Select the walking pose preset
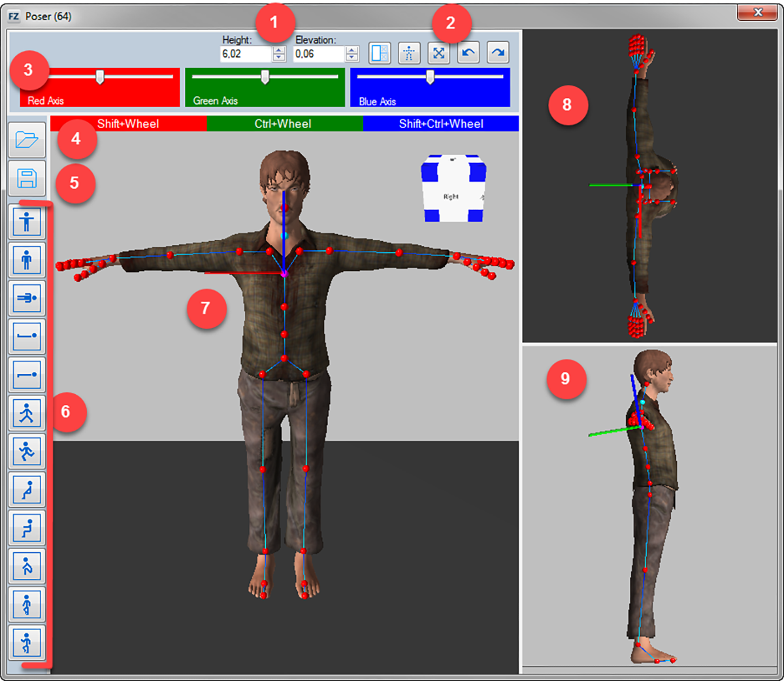This screenshot has height=681, width=784. click(27, 413)
